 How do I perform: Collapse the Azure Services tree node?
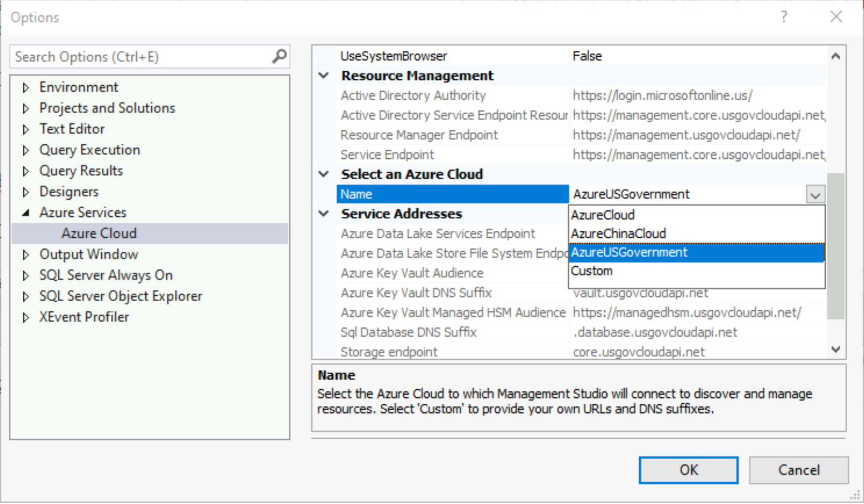pos(26,212)
